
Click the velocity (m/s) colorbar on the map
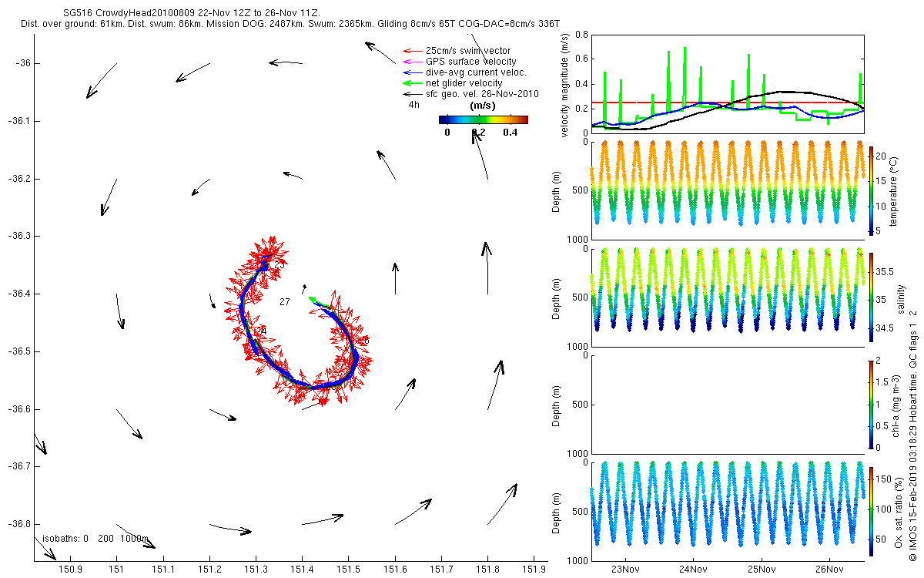point(483,119)
